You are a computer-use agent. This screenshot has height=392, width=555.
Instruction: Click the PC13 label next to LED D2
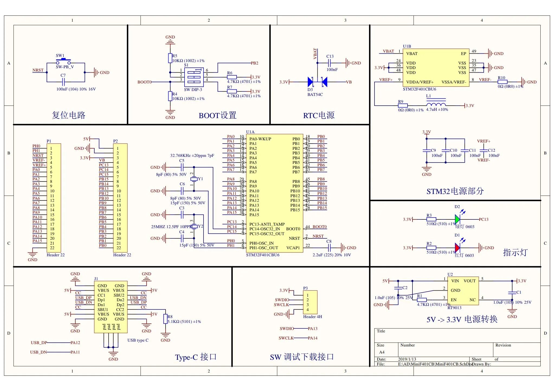484,219
